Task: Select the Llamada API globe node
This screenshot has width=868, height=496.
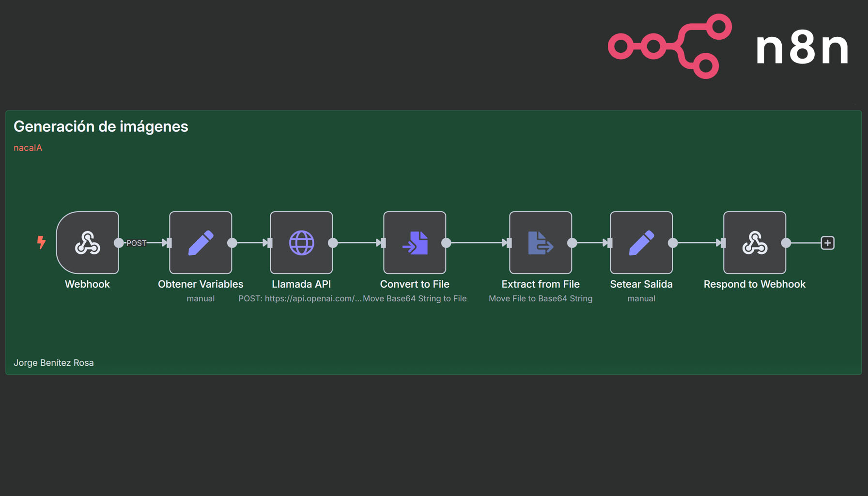Action: tap(301, 243)
